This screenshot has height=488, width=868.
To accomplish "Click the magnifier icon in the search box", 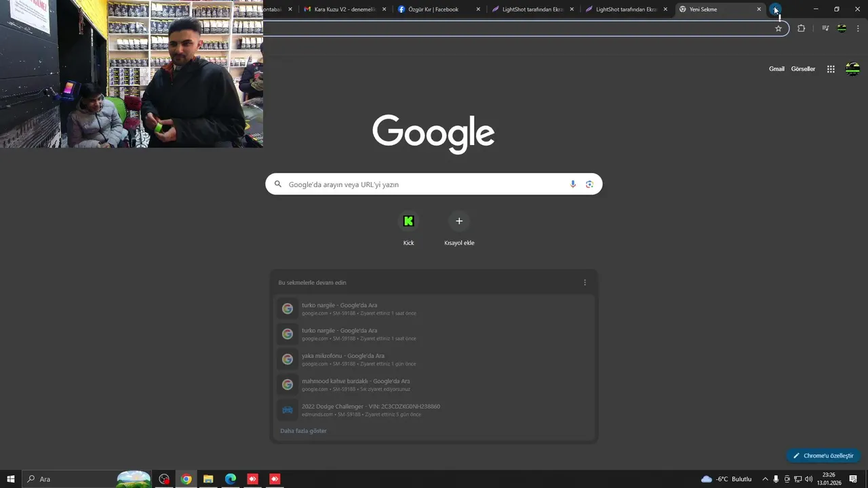I will pyautogui.click(x=278, y=184).
